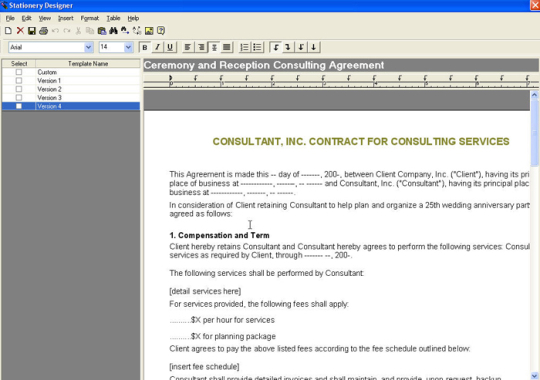Apply bulleted list formatting
This screenshot has height=380, width=540.
click(x=258, y=47)
